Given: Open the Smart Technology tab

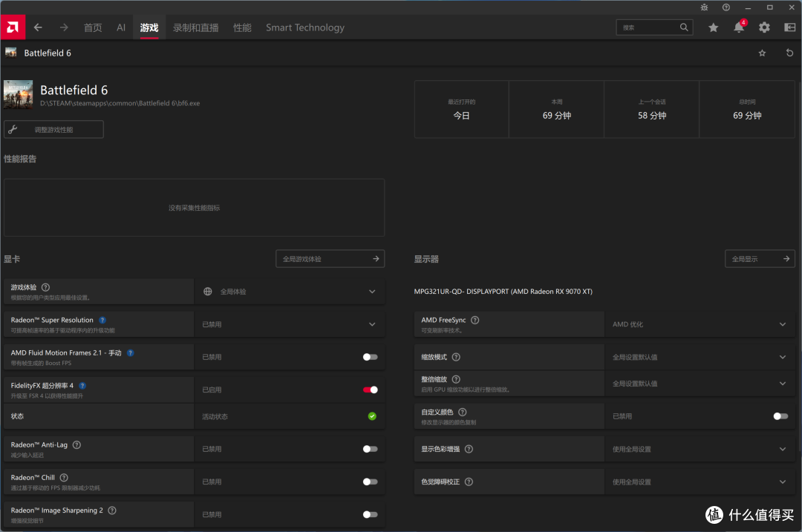Looking at the screenshot, I should point(305,27).
